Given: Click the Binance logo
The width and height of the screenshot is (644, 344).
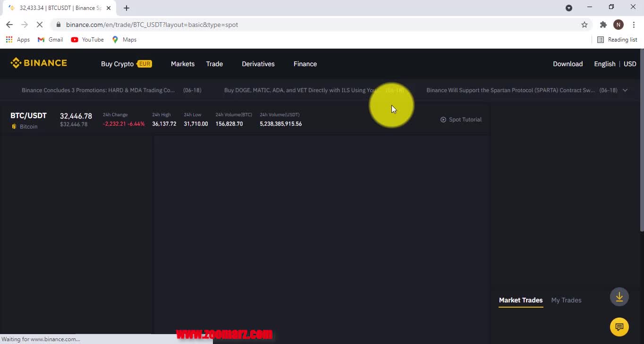Looking at the screenshot, I should coord(39,63).
